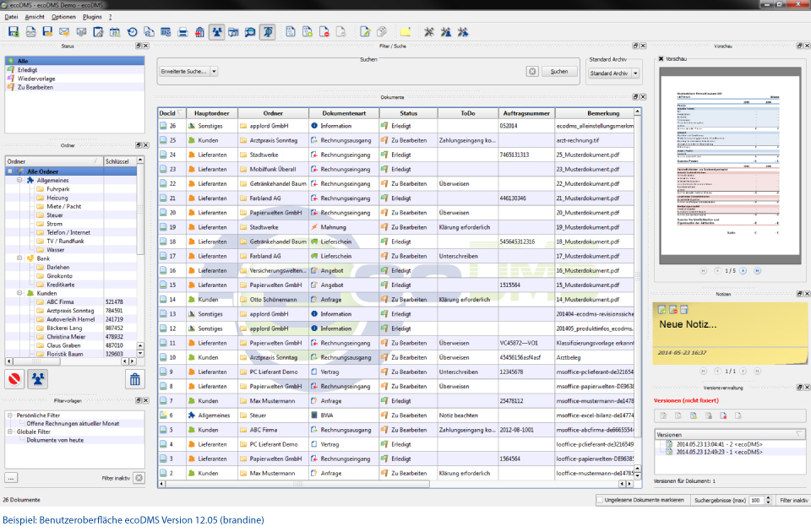Click the add-note icon in the Notizen panel

663,310
